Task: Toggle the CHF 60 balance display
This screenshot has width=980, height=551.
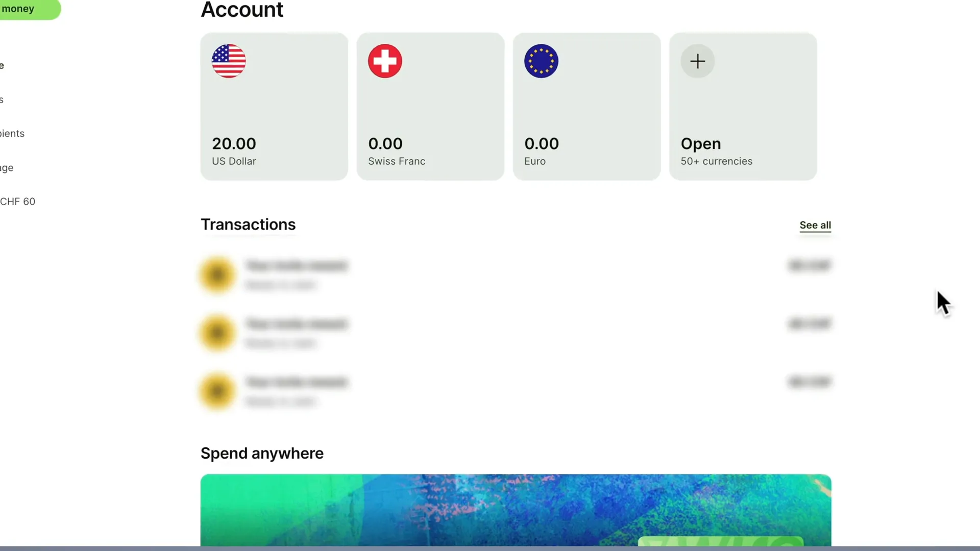Action: coord(17,201)
